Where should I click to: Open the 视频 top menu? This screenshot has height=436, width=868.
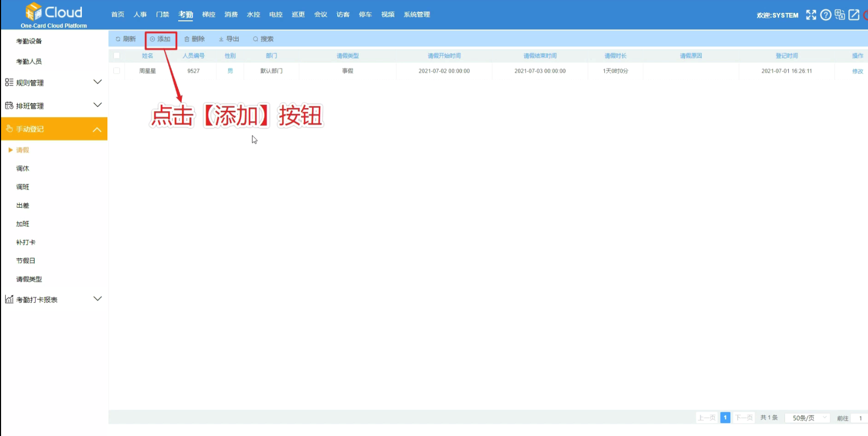pyautogui.click(x=388, y=14)
